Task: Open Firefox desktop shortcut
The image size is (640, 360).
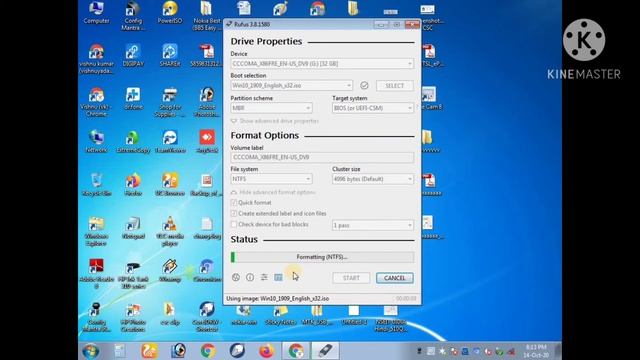Action: pos(133,184)
